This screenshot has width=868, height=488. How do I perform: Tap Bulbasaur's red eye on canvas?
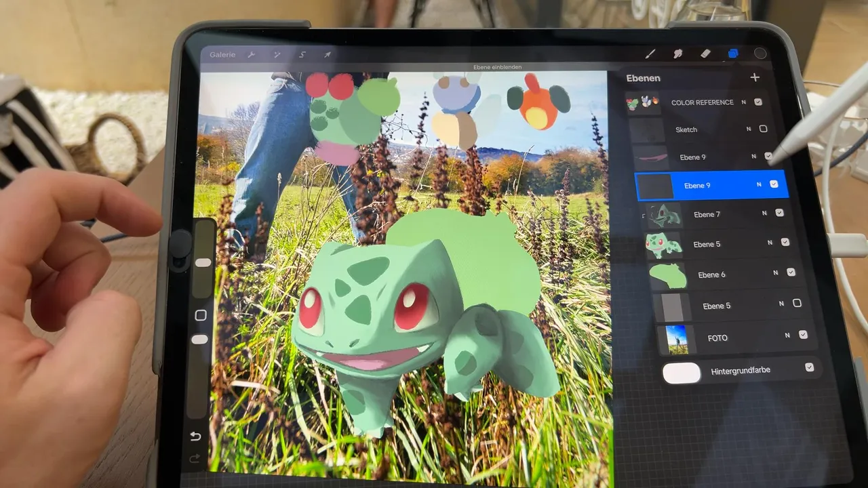[412, 306]
